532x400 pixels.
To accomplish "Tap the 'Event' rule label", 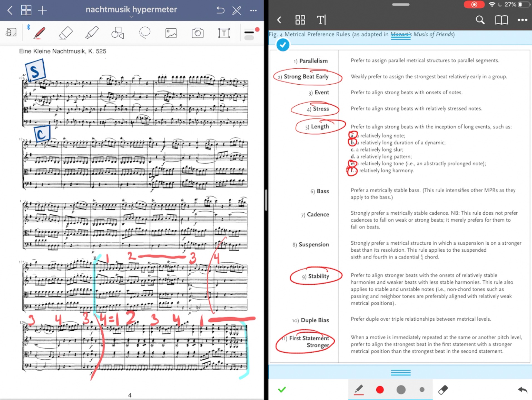I will tap(322, 92).
